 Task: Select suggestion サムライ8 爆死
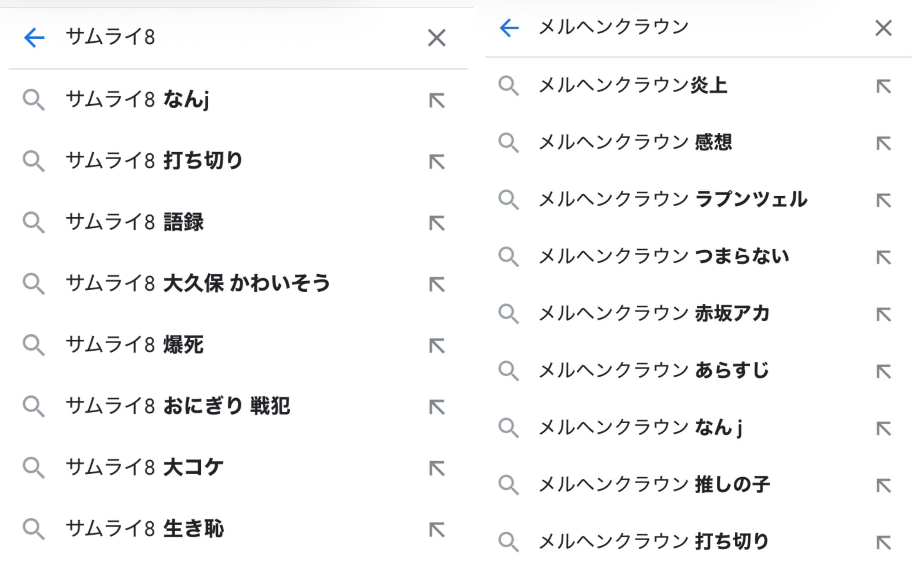[x=134, y=345]
